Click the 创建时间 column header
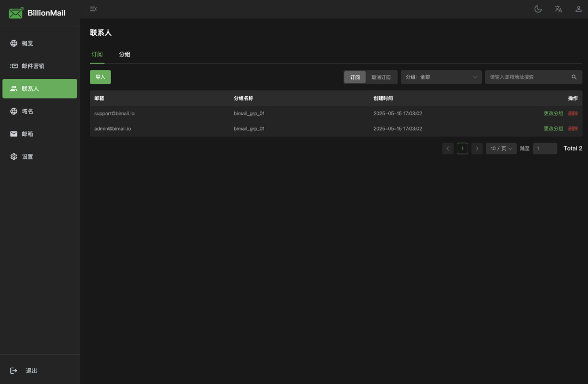Viewport: 588px width, 384px height. tap(383, 98)
